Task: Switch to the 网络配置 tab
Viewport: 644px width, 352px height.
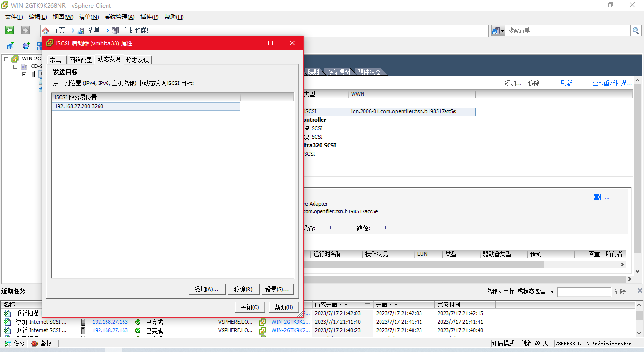Action: point(81,60)
